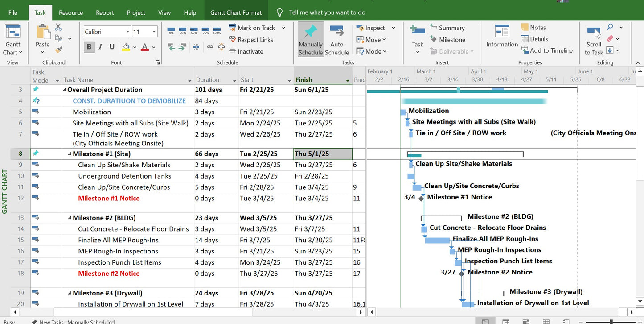Viewport: 644px width, 324px height.
Task: Toggle Bold font formatting
Action: click(x=89, y=47)
